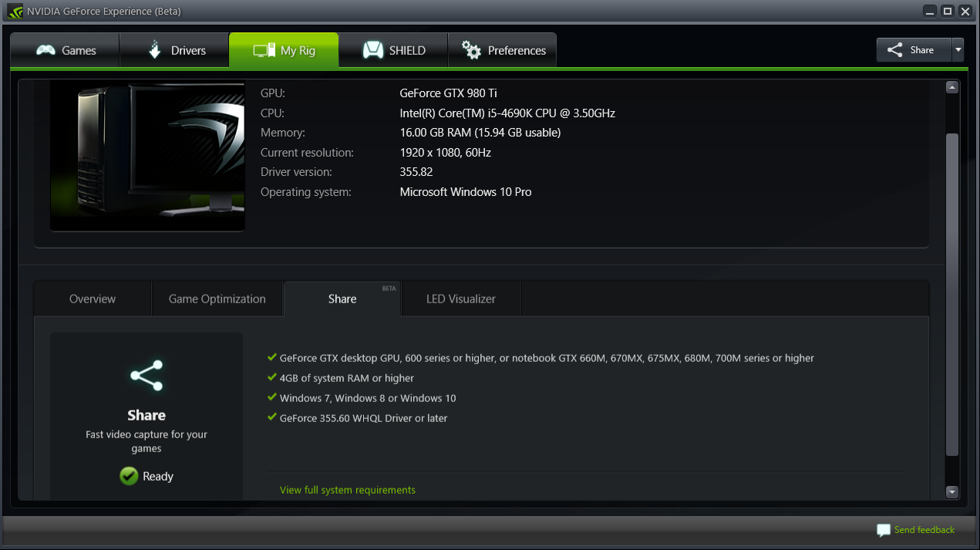Viewport: 980px width, 550px height.
Task: Click the green Ready checkmark icon
Action: 129,476
